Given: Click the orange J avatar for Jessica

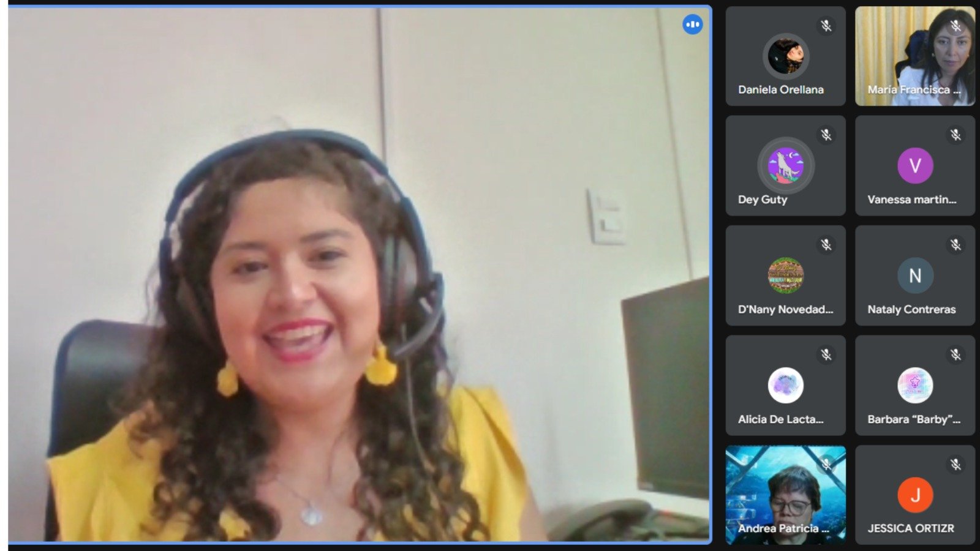Looking at the screenshot, I should click(x=915, y=495).
